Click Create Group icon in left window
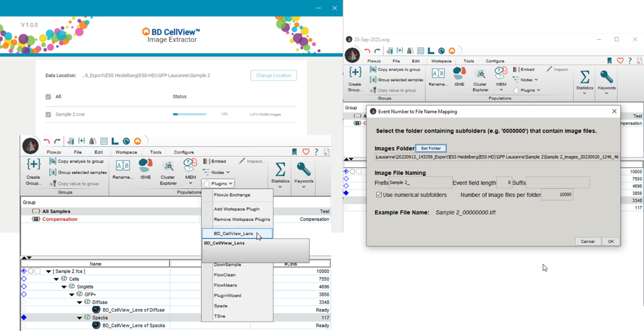Image resolution: width=644 pixels, height=331 pixels. pyautogui.click(x=33, y=168)
